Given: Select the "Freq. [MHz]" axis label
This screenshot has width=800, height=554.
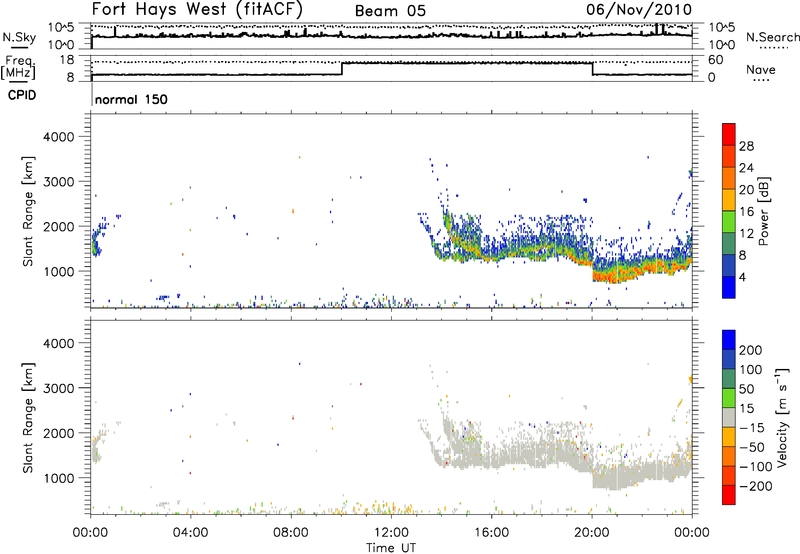Looking at the screenshot, I should point(19,68).
